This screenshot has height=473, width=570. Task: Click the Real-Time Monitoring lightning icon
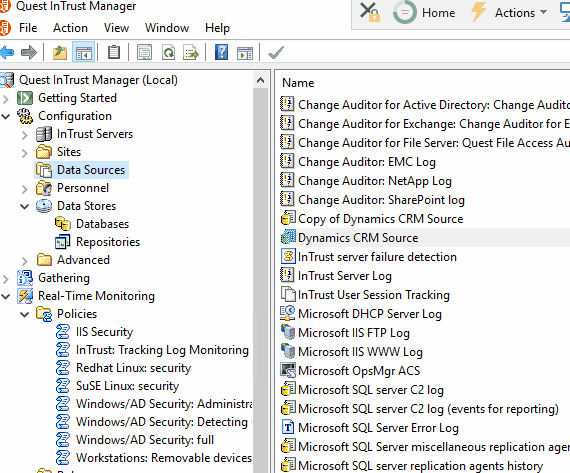pyautogui.click(x=25, y=296)
